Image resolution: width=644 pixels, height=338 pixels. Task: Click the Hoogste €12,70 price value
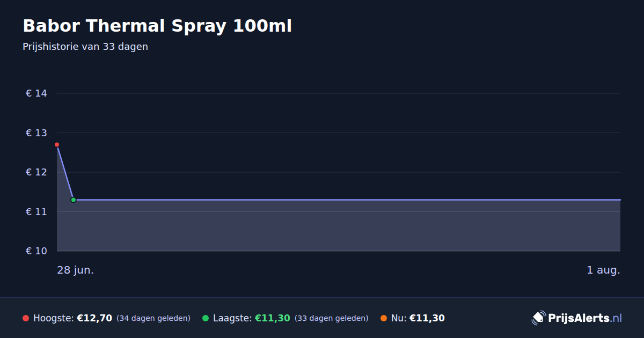coord(94,318)
